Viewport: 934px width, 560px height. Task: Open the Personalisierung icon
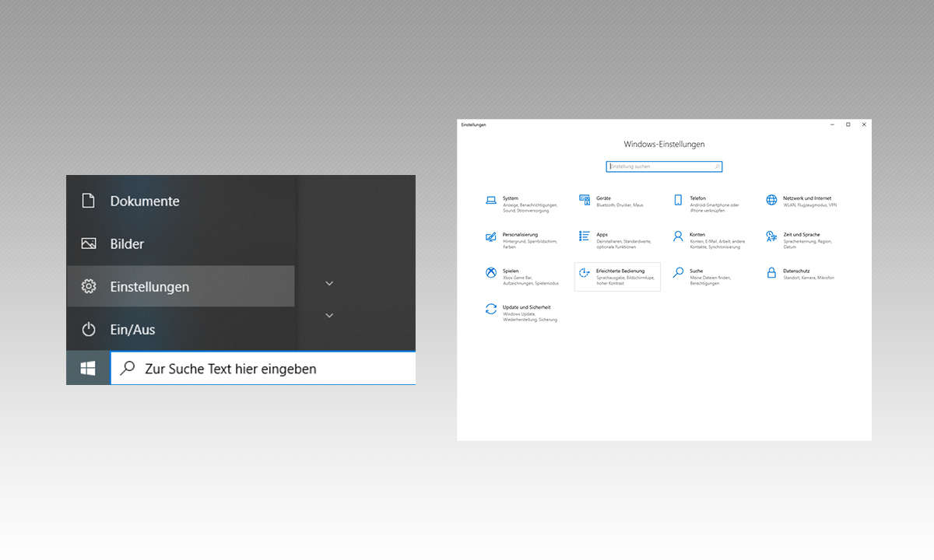point(491,236)
